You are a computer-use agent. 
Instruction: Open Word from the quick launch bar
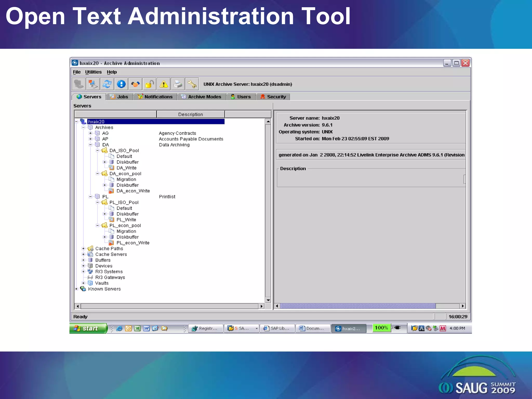click(x=147, y=328)
